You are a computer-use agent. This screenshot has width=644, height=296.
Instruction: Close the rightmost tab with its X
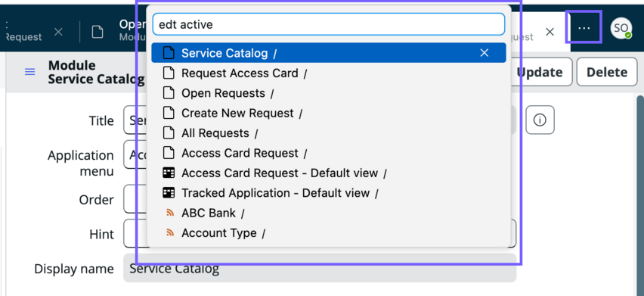(550, 32)
